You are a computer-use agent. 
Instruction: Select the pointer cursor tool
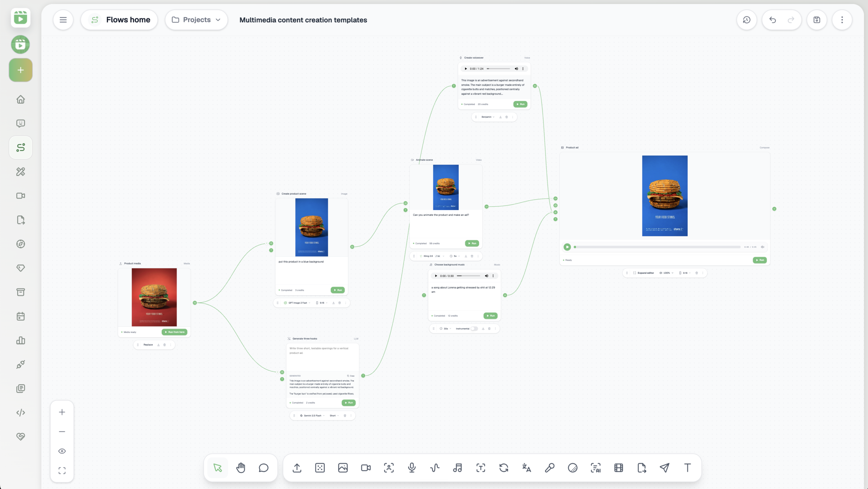(x=217, y=468)
